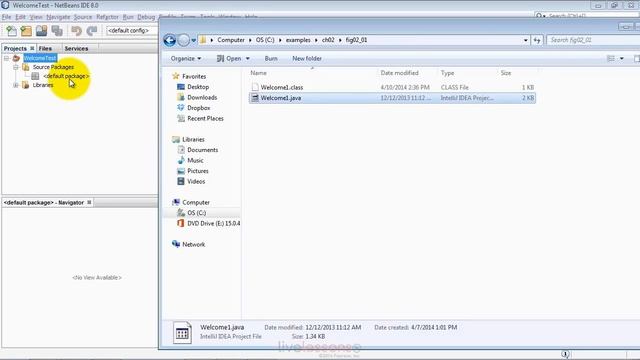Screen dimensions: 640x360
Task: Click DVD Drive (E:) Office icon
Action: pos(181,223)
